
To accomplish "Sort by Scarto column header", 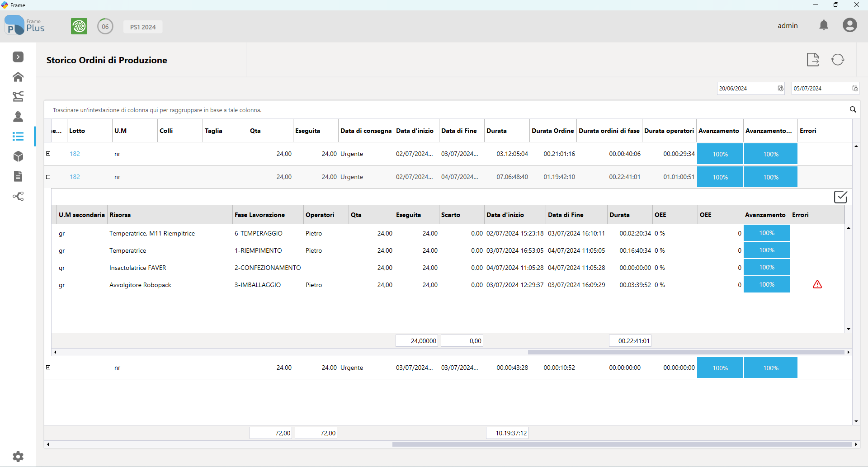I will (x=462, y=215).
